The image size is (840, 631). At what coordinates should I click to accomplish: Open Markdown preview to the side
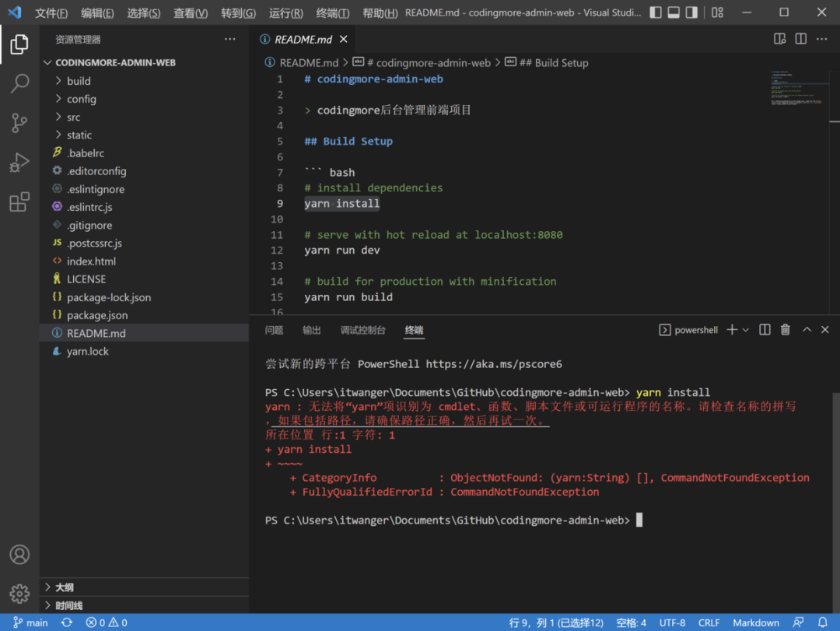pos(779,39)
